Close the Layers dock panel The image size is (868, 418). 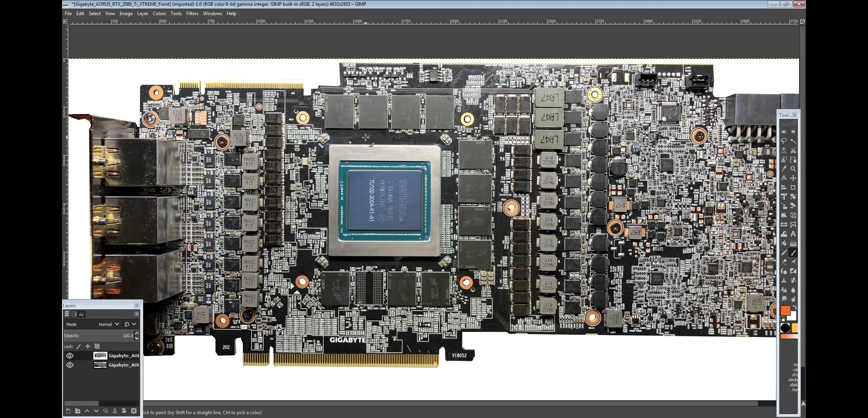coord(137,306)
